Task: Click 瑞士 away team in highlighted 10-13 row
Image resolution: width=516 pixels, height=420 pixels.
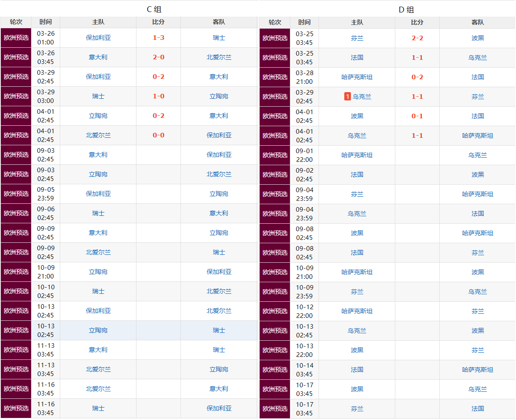Action: click(219, 330)
